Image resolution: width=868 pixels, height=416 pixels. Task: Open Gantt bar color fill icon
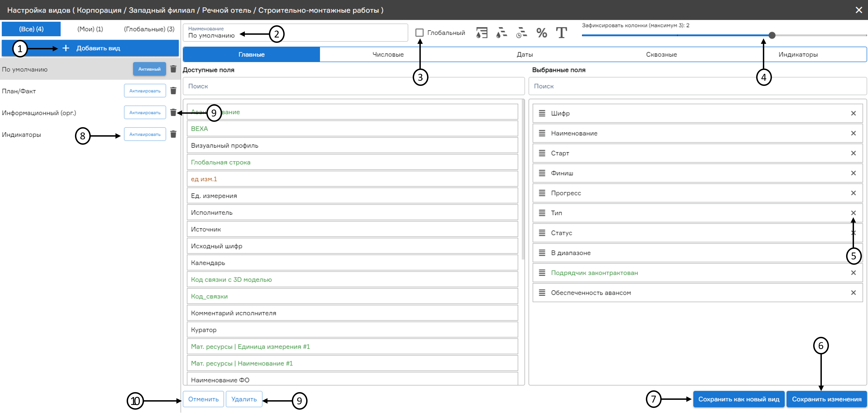pos(502,33)
